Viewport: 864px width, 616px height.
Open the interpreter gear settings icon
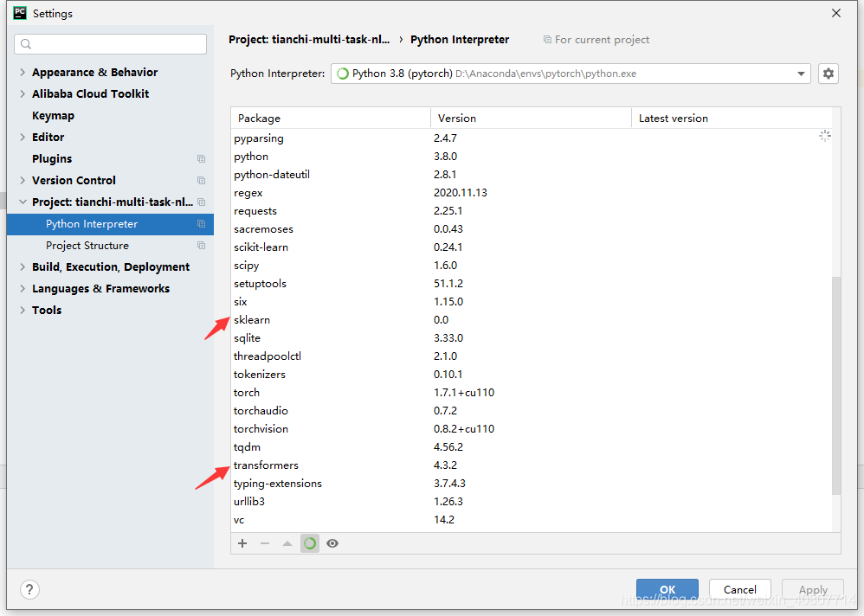coord(829,74)
